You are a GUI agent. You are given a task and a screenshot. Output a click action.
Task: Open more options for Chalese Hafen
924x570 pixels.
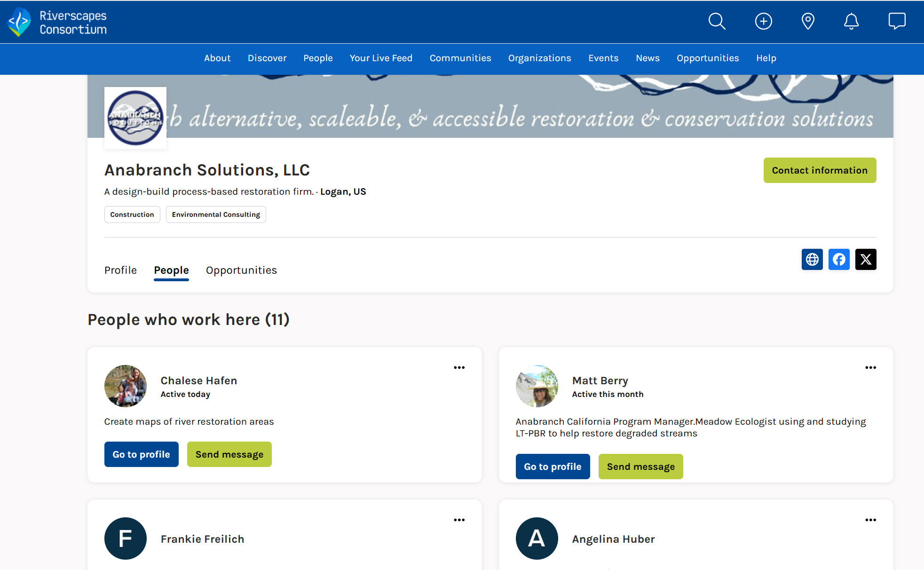click(x=459, y=368)
